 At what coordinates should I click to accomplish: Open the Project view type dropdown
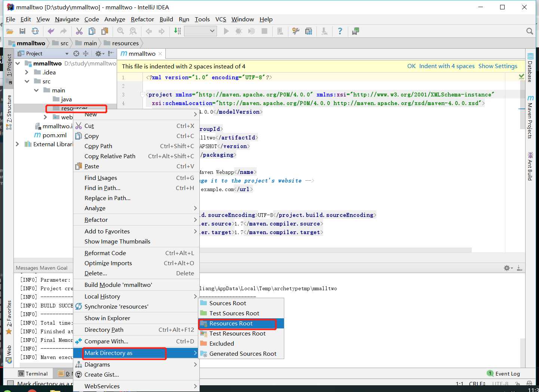67,53
